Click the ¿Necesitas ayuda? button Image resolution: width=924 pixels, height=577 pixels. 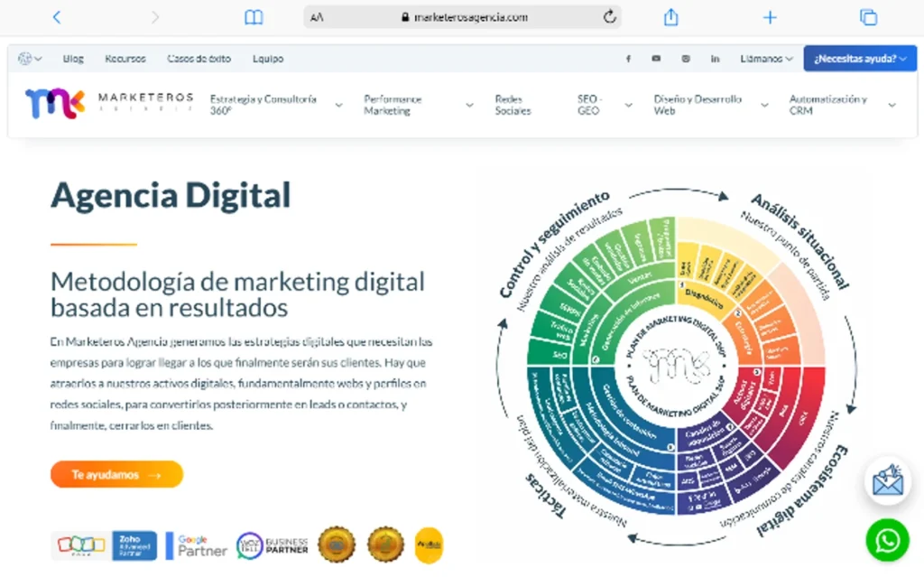click(x=860, y=59)
